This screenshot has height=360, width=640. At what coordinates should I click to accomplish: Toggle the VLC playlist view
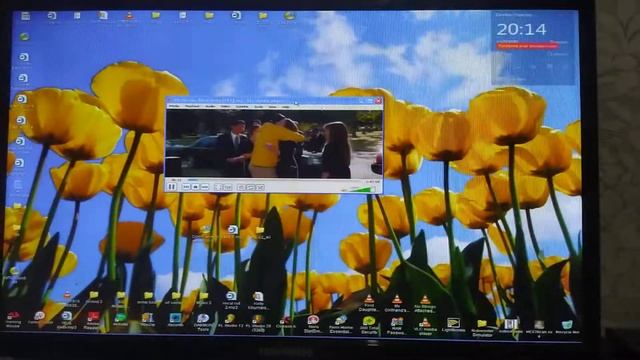[x=241, y=187]
